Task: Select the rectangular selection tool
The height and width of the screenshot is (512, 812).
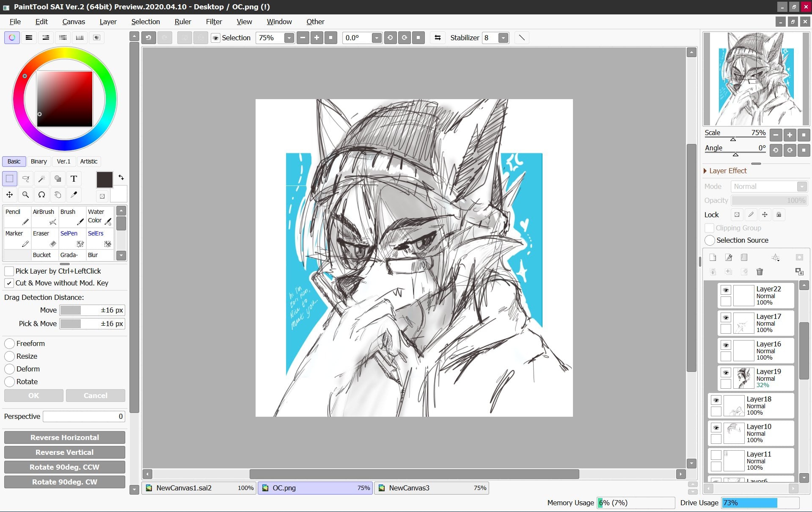Action: coord(9,179)
